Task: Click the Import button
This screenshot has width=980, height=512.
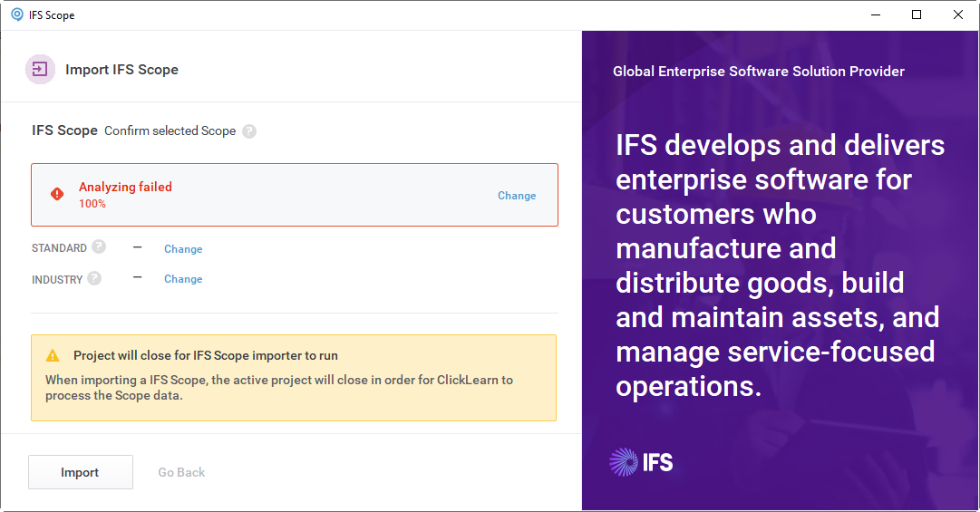Action: (x=81, y=472)
